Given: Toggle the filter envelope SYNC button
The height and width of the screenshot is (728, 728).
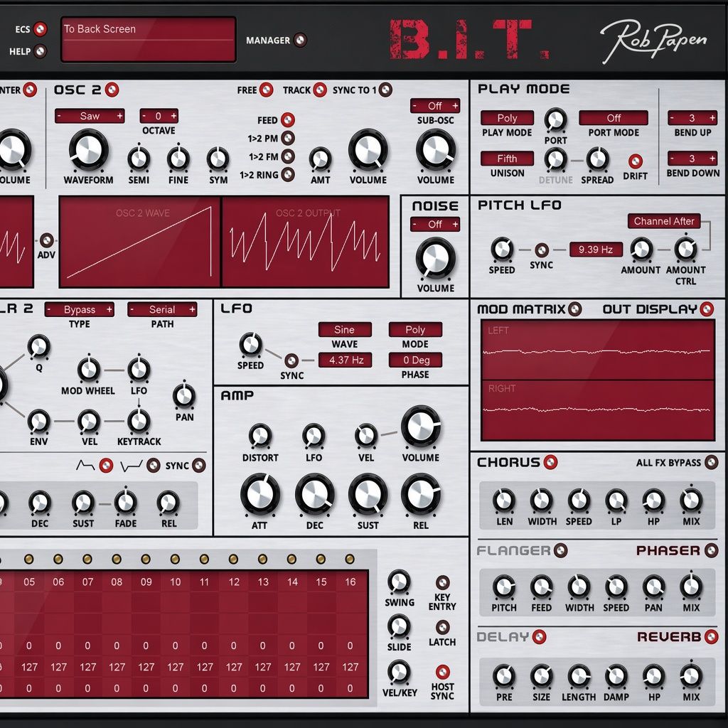Looking at the screenshot, I should click(199, 465).
